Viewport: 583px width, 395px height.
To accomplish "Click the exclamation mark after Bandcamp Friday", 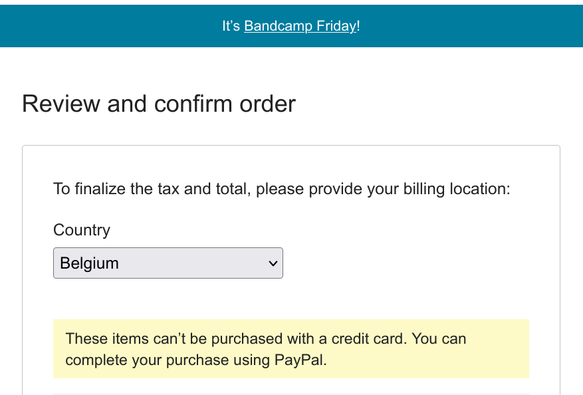I will [358, 26].
